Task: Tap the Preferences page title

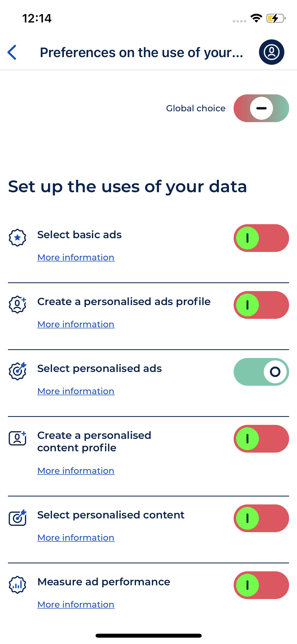Action: 142,52
